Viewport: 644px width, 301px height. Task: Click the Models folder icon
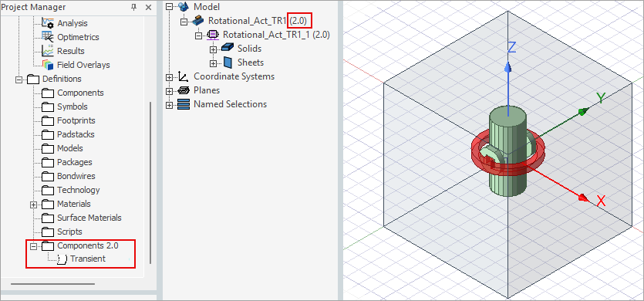point(48,148)
